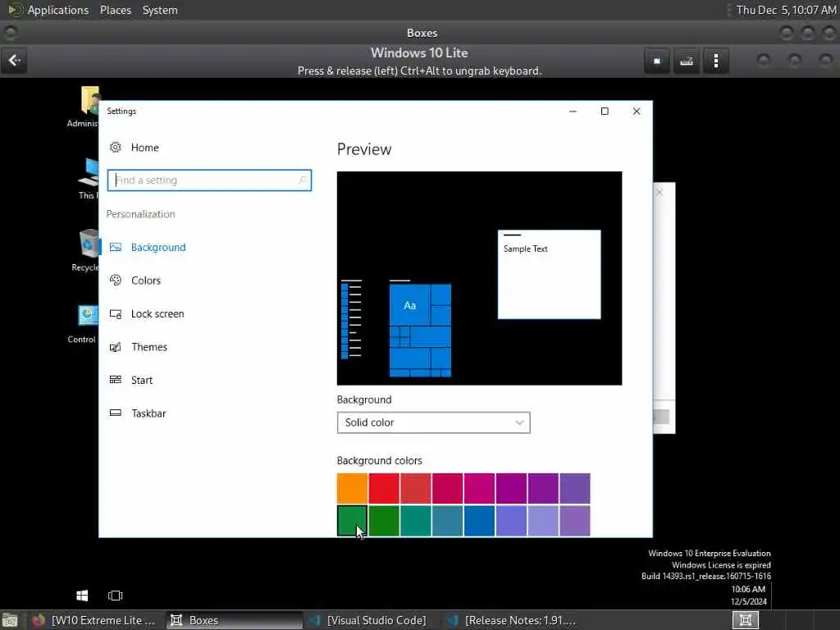Click the Windows clock 10:06 AM in guest
Viewport: 840px width, 630px height.
748,589
